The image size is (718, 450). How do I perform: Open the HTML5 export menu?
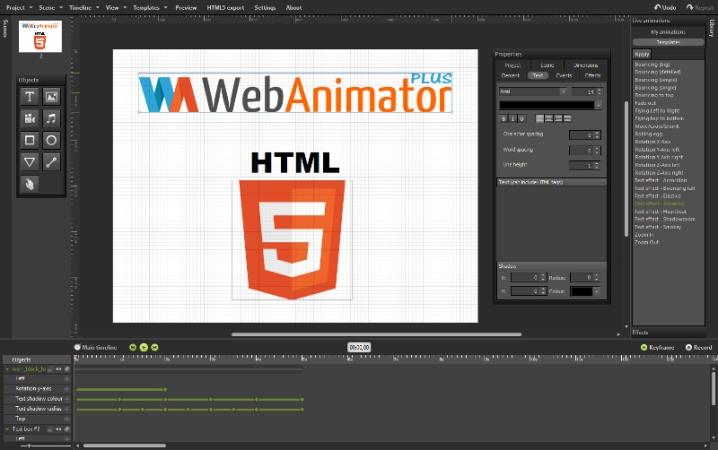coord(224,7)
